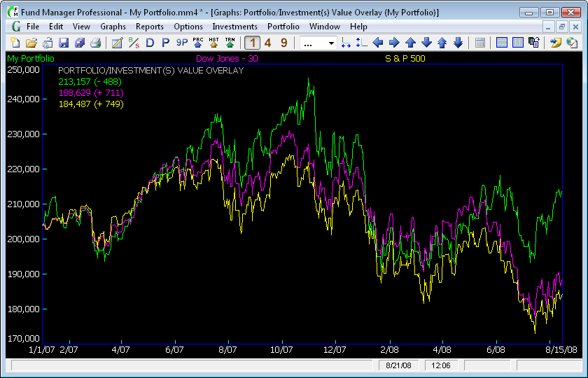The height and width of the screenshot is (378, 588).
Task: Open the edit notepad-with-pencil icon
Action: (118, 43)
